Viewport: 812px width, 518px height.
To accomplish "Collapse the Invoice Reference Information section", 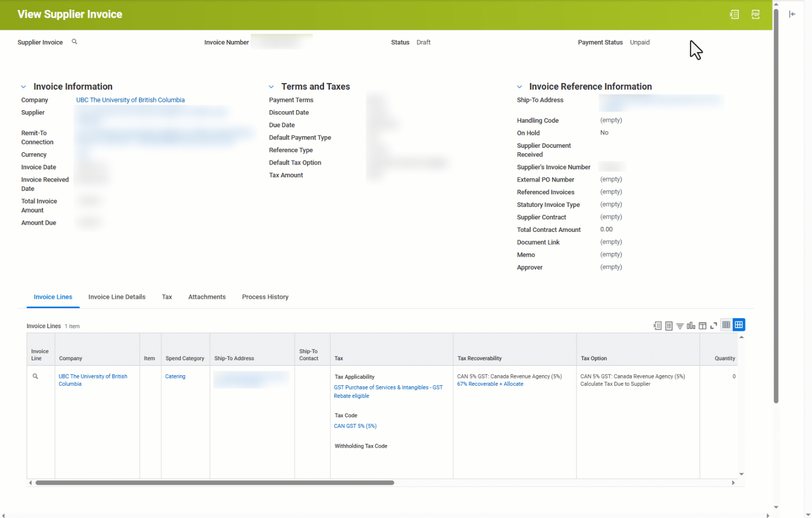I will 519,86.
